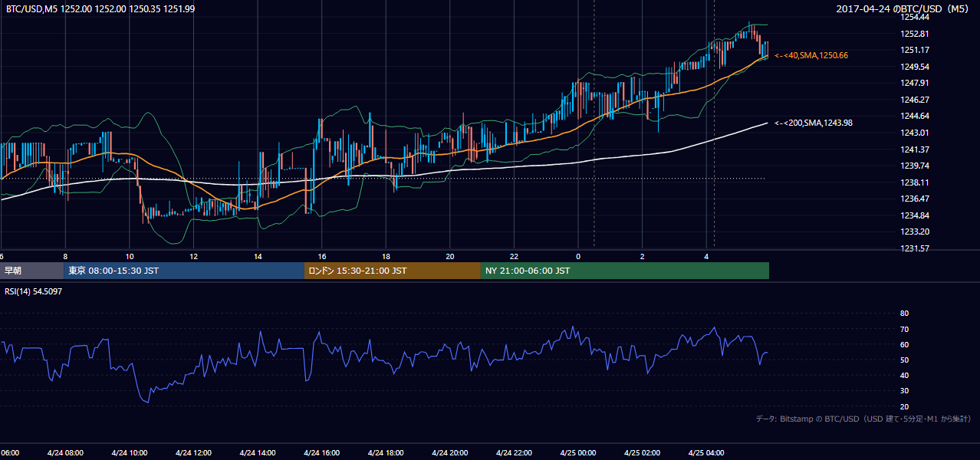Image resolution: width=980 pixels, height=460 pixels.
Task: Click the 1246.27 price axis label
Action: point(915,100)
